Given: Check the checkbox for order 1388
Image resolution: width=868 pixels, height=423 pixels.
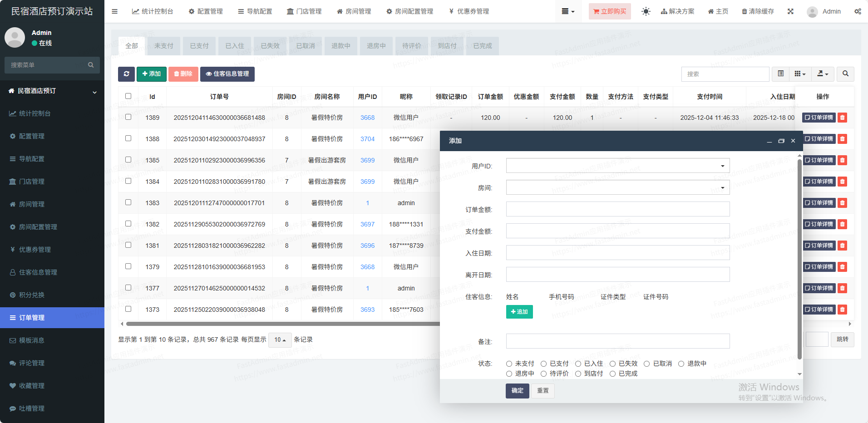Looking at the screenshot, I should coord(128,138).
